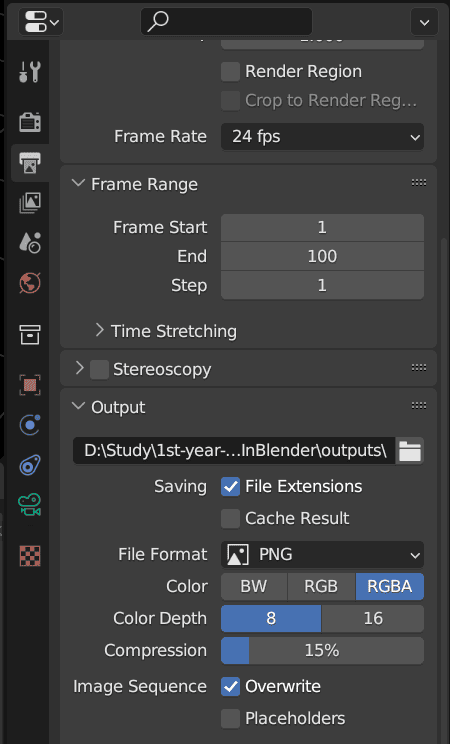Switch to Render properties tab

pos(30,122)
